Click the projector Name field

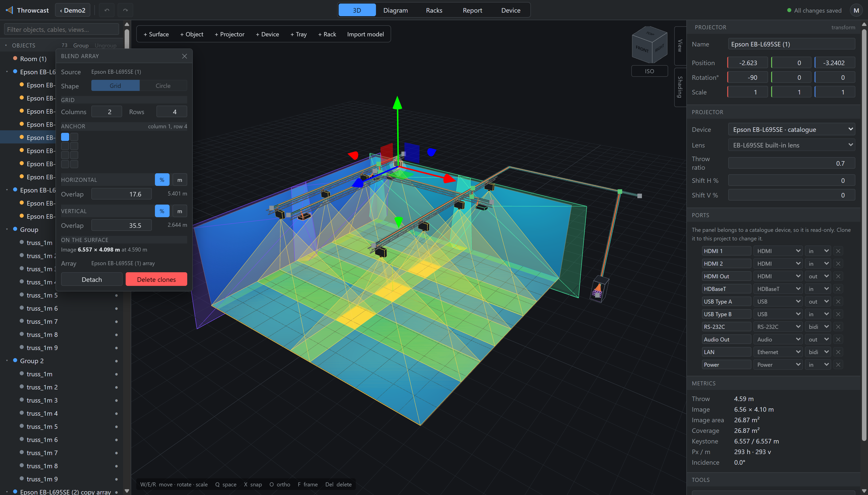792,44
